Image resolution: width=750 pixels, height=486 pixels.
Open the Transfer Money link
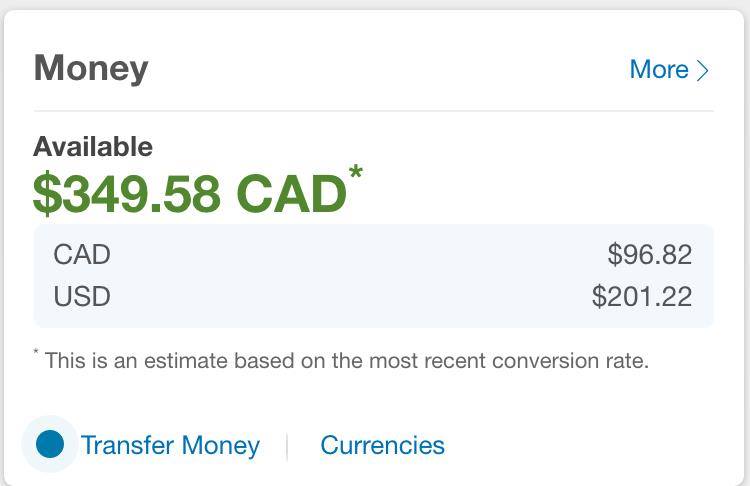tap(170, 445)
